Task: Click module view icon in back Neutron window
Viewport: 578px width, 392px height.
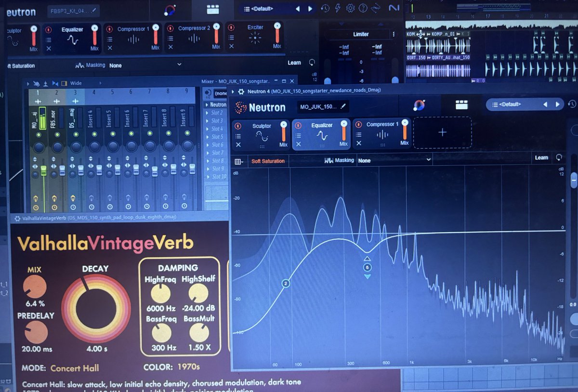Action: coord(212,9)
